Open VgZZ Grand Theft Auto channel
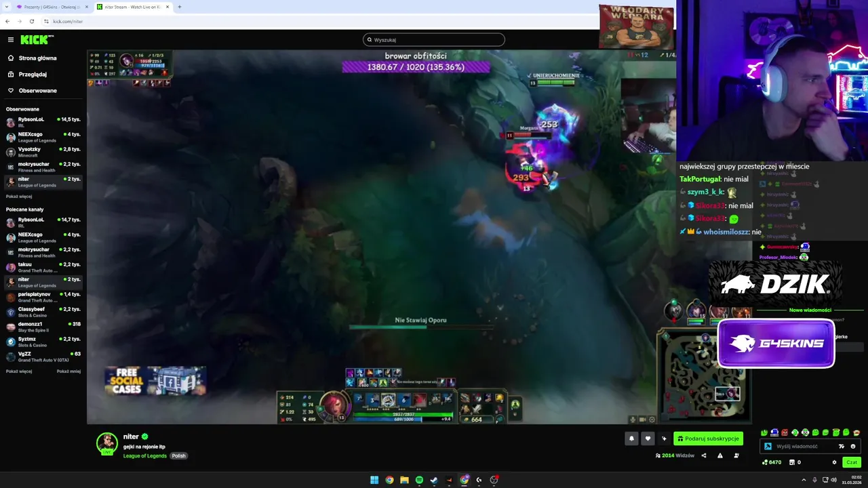The image size is (868, 488). point(43,357)
